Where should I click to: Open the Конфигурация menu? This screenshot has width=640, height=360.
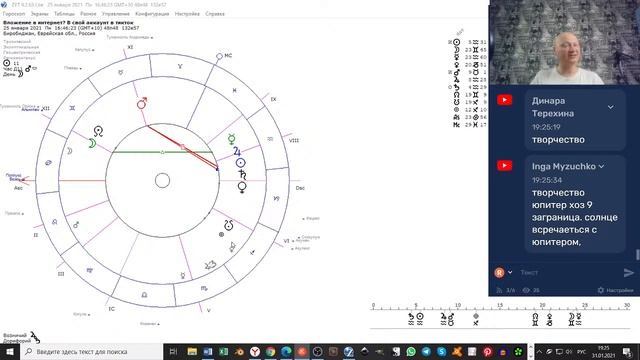tap(152, 14)
